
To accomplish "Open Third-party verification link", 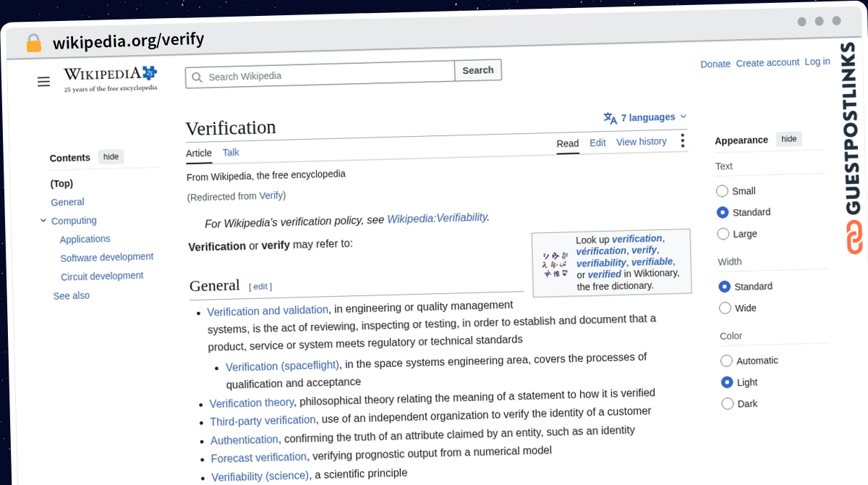I will 263,421.
